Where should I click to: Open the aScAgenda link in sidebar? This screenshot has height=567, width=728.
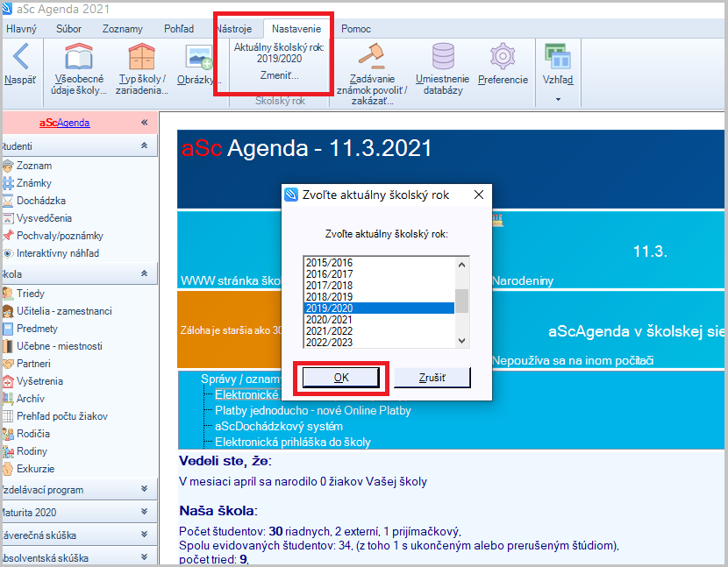(x=65, y=123)
